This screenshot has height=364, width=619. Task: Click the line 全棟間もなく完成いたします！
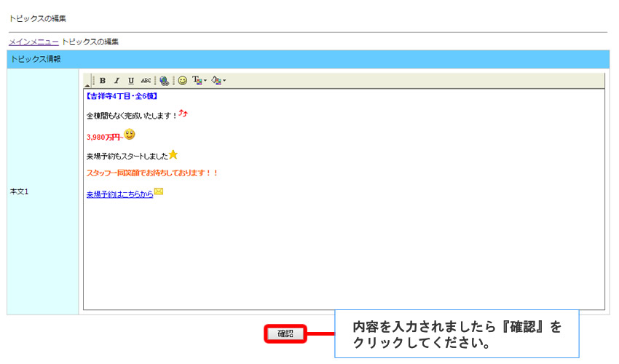132,116
